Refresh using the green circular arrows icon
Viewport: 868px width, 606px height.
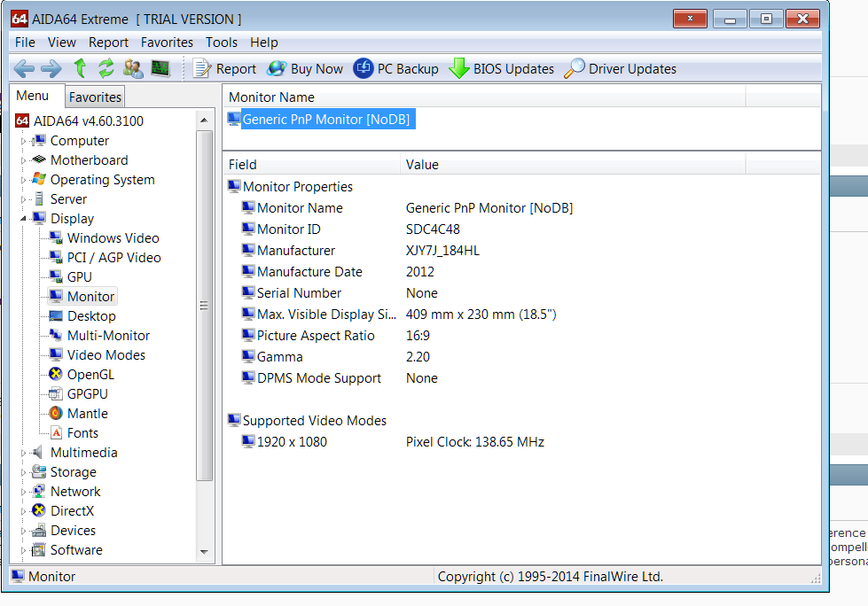click(x=106, y=68)
